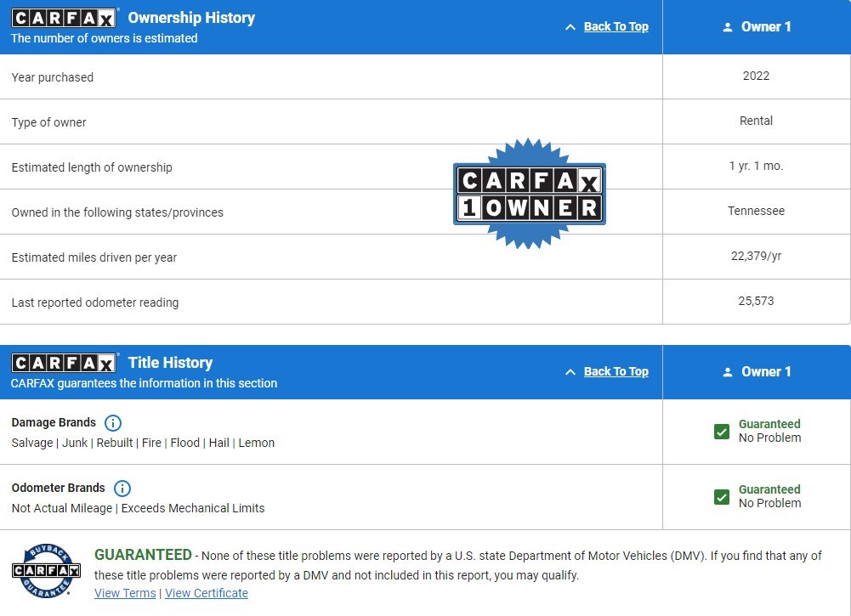Viewport: 851px width, 616px height.
Task: Follow Back To Top link in Title History
Action: (616, 371)
